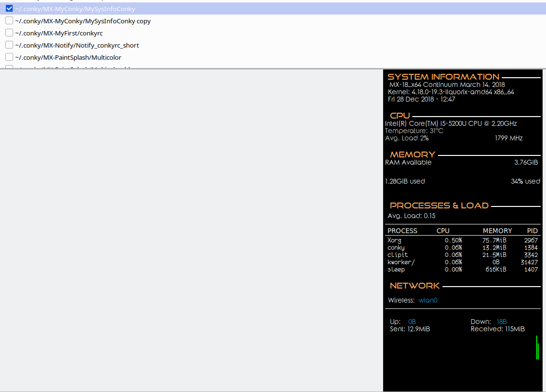Click the CPU column header in process table
546x392 pixels.
[443, 231]
